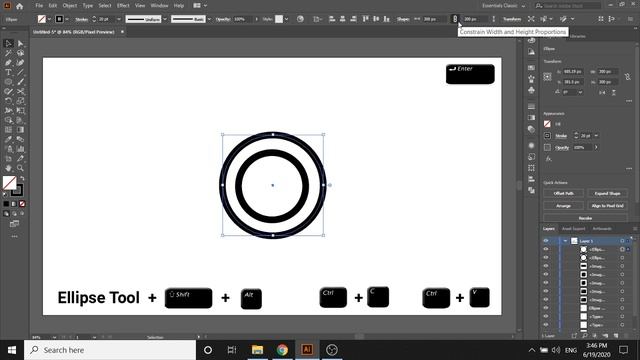Switch to the Asset Export tab
Viewport: 640px width, 360px height.
[x=573, y=229]
